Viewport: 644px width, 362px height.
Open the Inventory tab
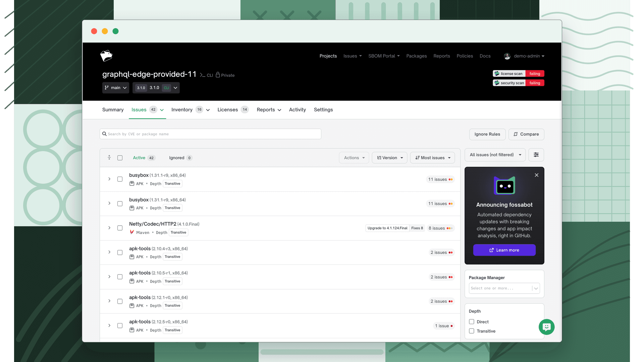[190, 110]
